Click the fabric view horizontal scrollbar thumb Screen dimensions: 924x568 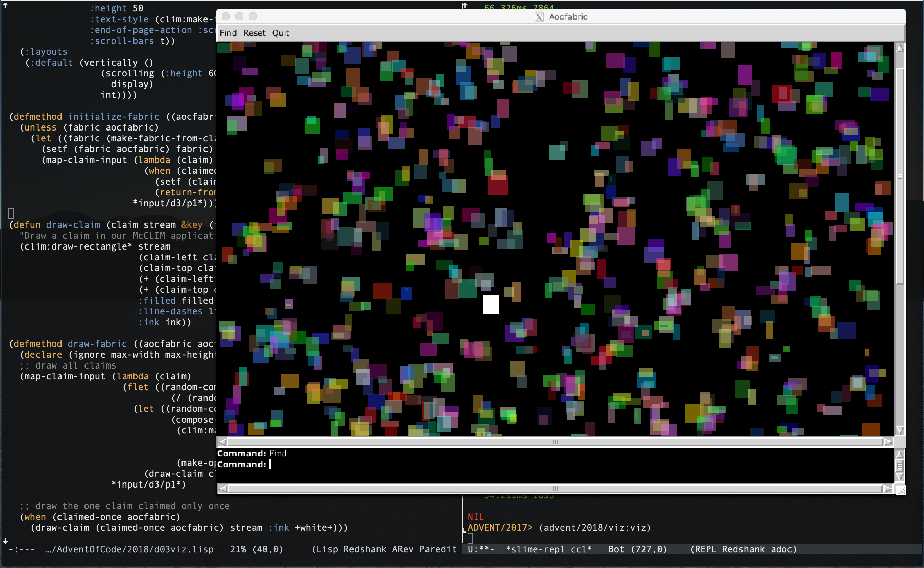click(555, 442)
